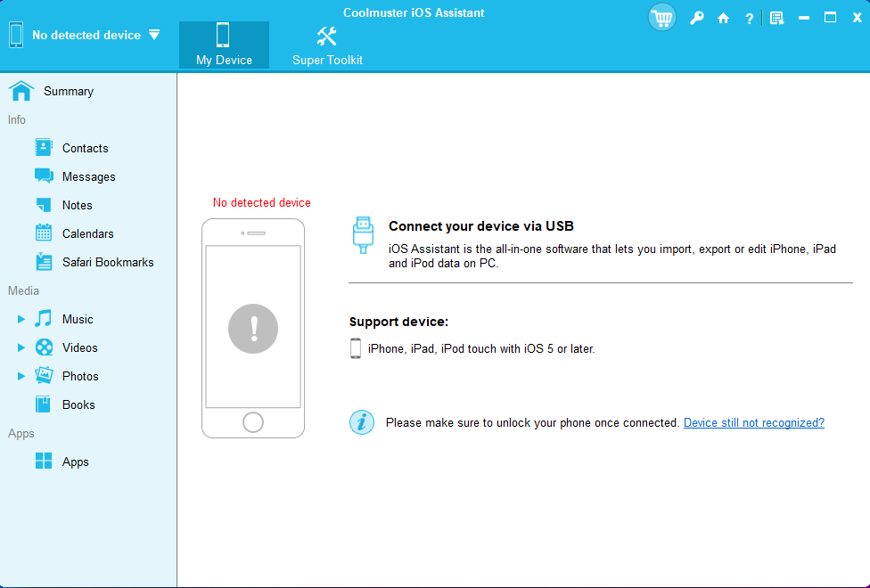Expand the Music tree arrow
This screenshot has height=588, width=870.
(x=21, y=319)
